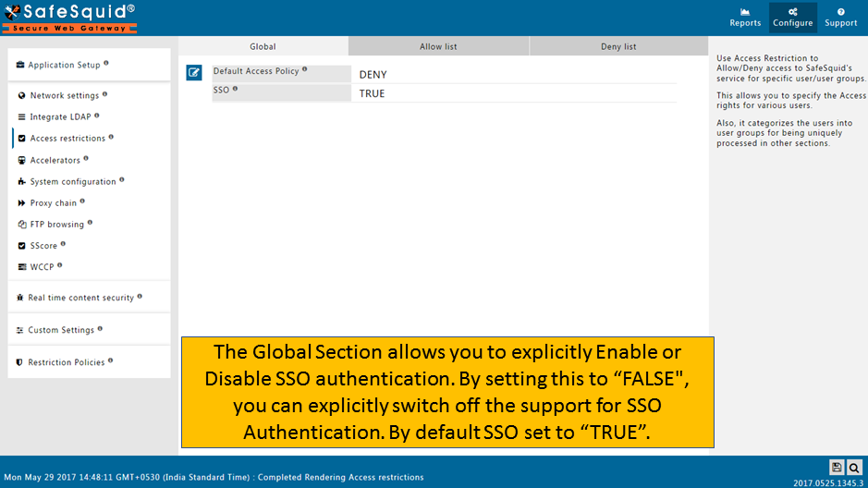Click info icon beside Access restrictions

click(111, 137)
